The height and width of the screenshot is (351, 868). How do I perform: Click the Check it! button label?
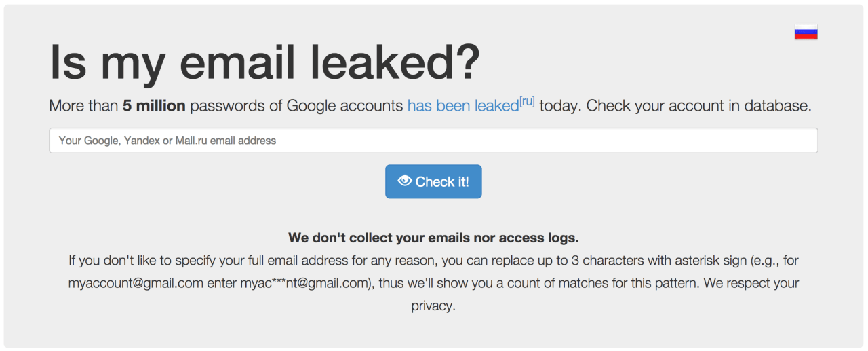[442, 181]
